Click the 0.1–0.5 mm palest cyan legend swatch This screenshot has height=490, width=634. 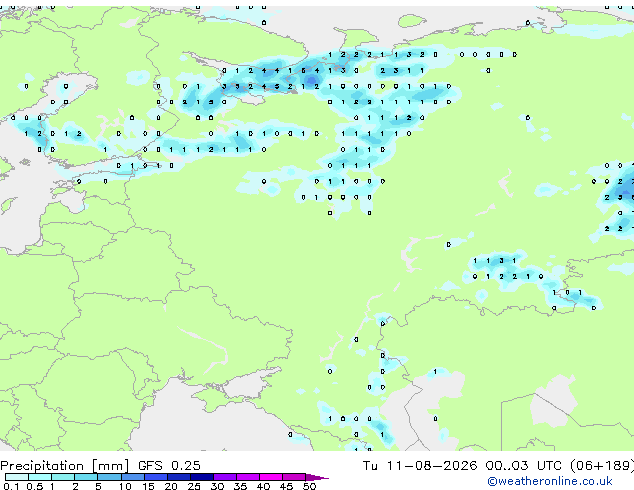[17, 477]
